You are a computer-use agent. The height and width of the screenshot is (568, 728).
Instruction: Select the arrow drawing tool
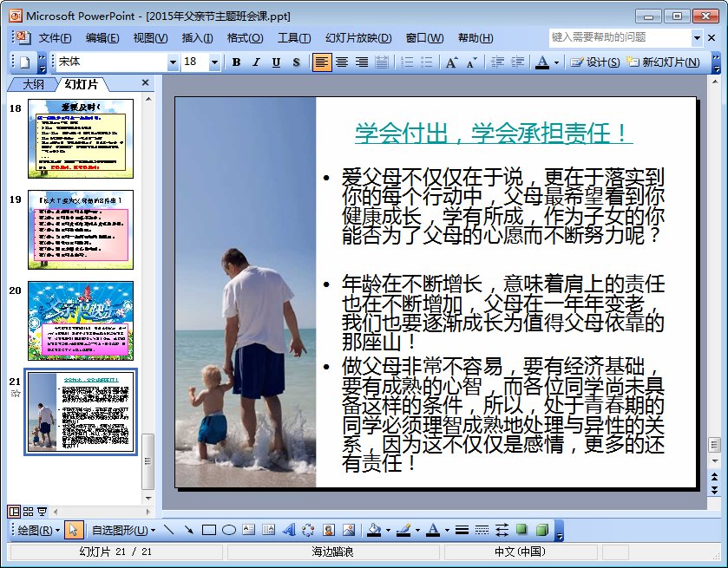coord(188,530)
